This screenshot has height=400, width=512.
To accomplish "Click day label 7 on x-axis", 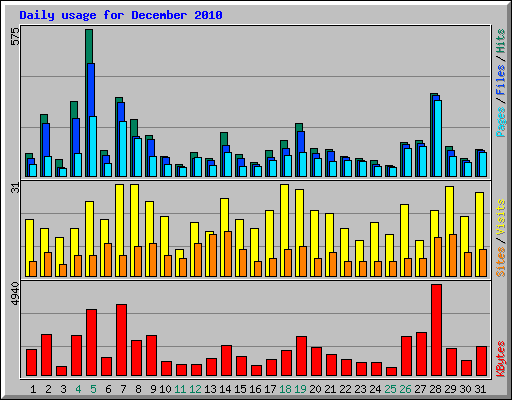I will (x=123, y=389).
